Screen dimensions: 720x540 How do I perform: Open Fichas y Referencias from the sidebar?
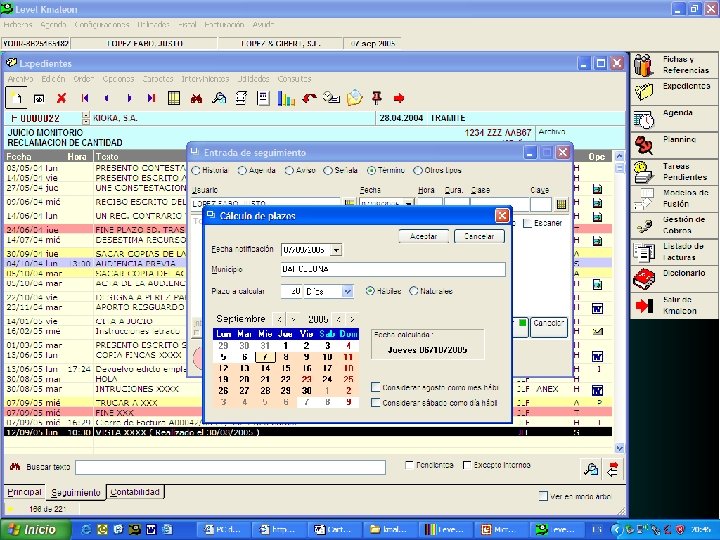(674, 65)
